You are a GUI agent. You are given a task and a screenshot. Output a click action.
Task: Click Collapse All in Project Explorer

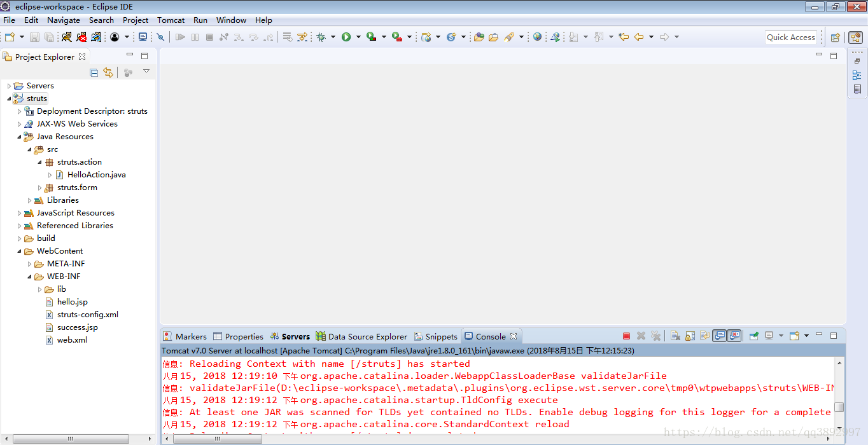(x=94, y=72)
